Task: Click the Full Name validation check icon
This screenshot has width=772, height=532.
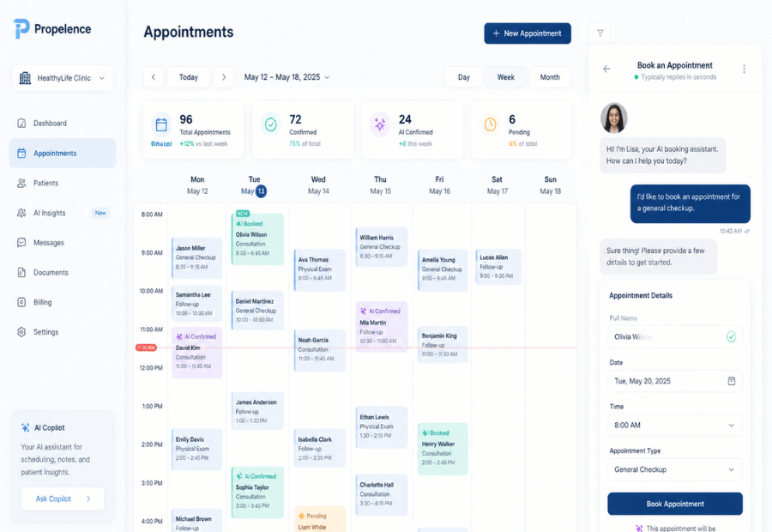Action: (x=731, y=337)
